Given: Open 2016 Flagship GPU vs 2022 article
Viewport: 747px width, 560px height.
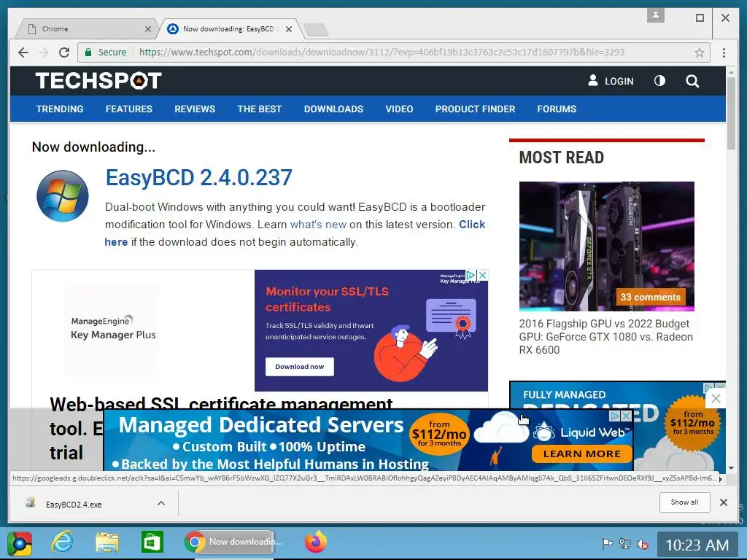Looking at the screenshot, I should 605,337.
